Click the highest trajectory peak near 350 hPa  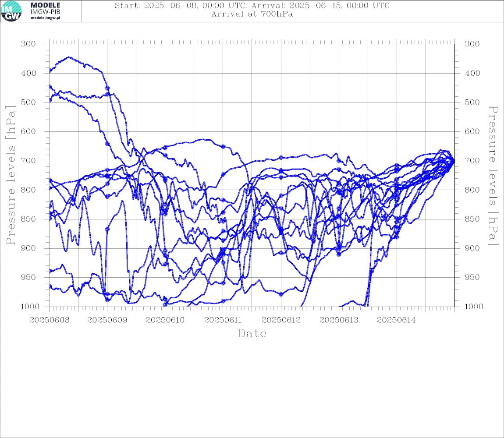click(x=68, y=57)
